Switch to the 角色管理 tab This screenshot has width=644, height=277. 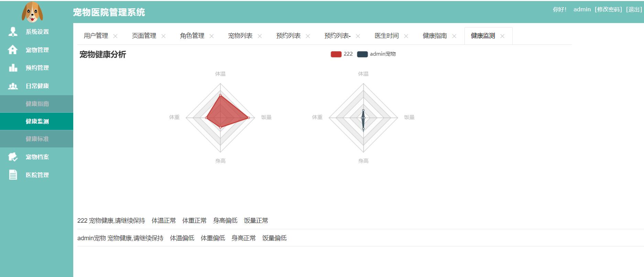coord(192,36)
